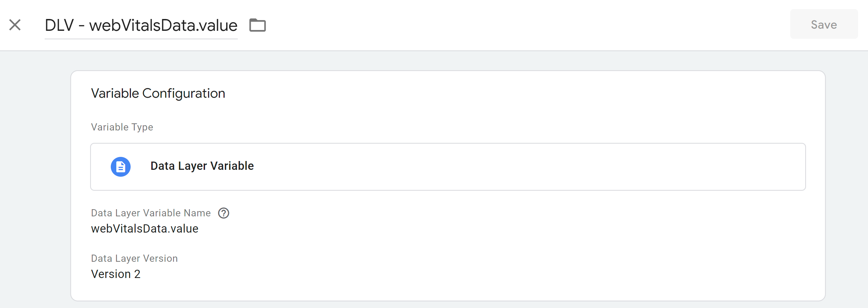Click the X to exit the variable editor
The width and height of the screenshot is (868, 308).
15,24
